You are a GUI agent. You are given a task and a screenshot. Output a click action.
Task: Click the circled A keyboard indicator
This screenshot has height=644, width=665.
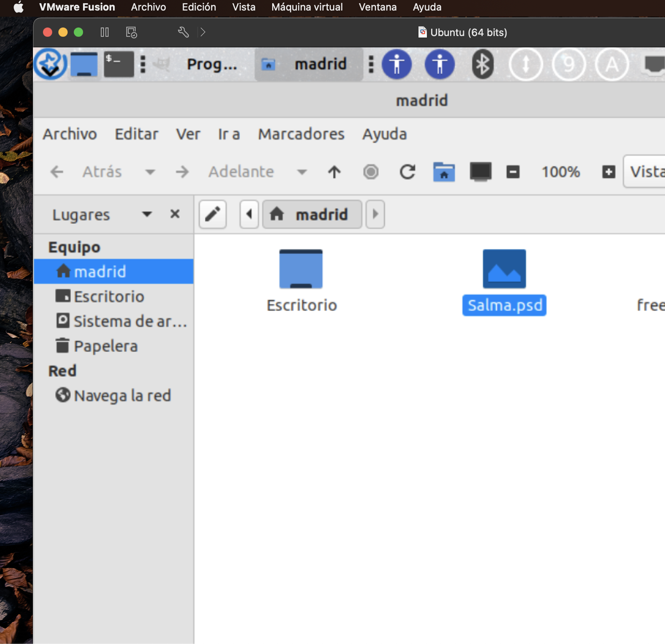pyautogui.click(x=612, y=64)
